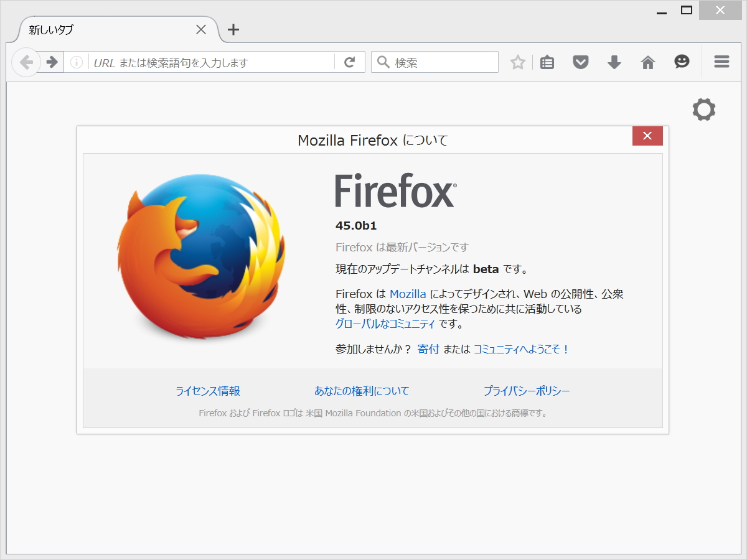Open the プライバシーポリシー privacy policy
Image resolution: width=747 pixels, height=560 pixels.
527,391
